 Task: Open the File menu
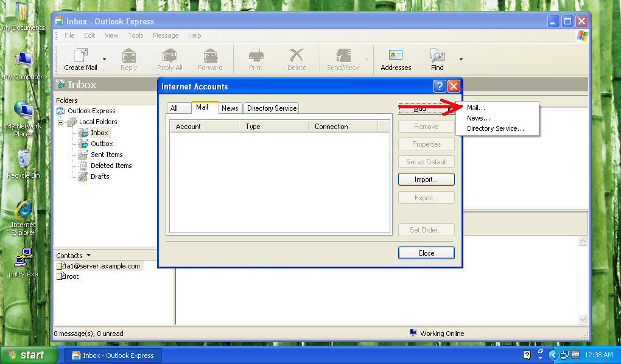69,35
